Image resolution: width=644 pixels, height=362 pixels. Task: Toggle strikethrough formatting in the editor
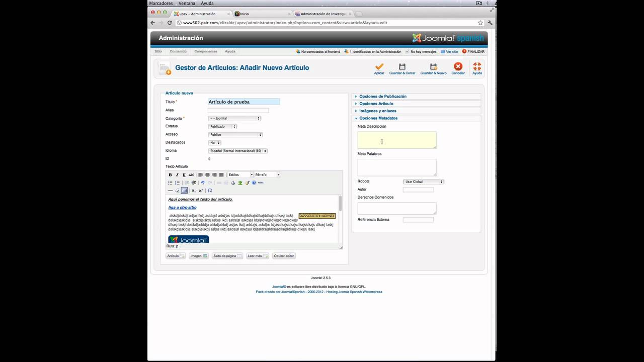[191, 175]
